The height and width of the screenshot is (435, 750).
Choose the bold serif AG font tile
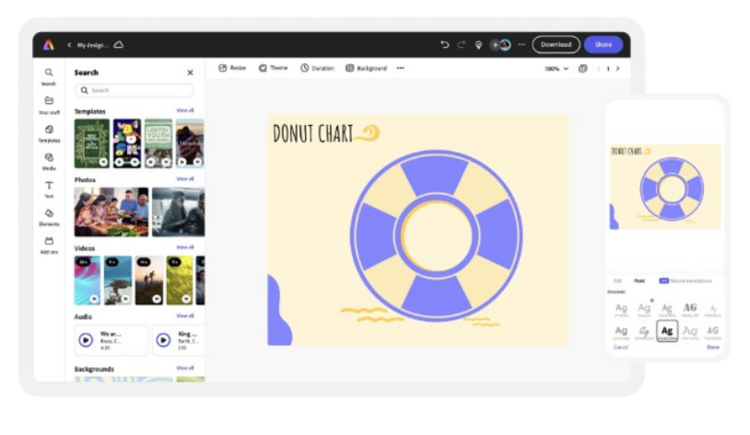[690, 309]
